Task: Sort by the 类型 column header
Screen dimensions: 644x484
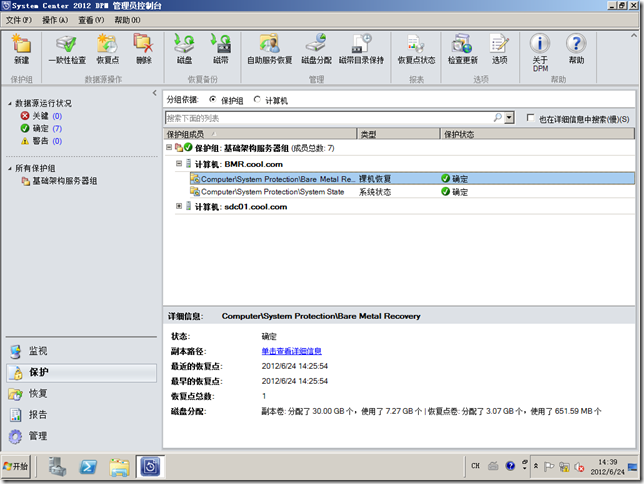Action: pos(399,134)
